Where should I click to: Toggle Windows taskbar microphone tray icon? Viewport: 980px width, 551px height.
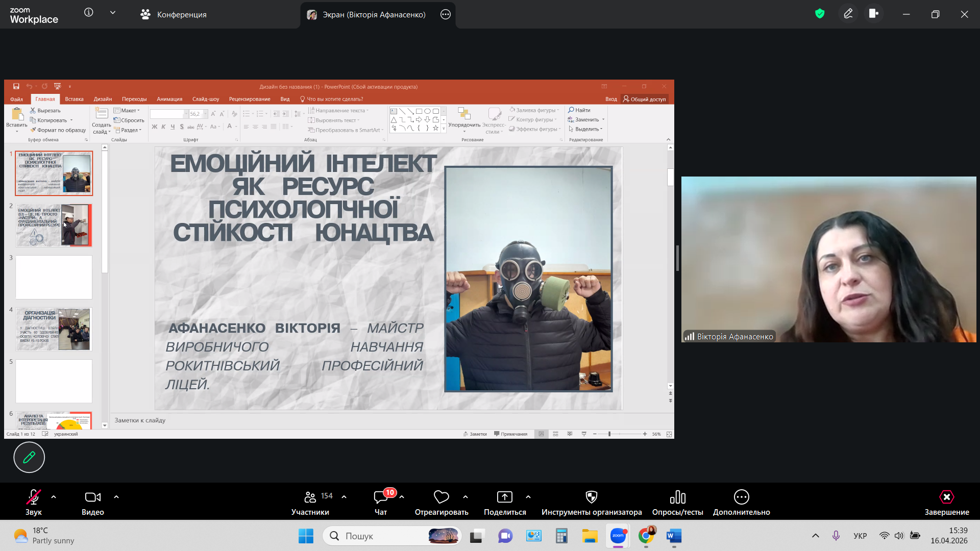tap(836, 536)
